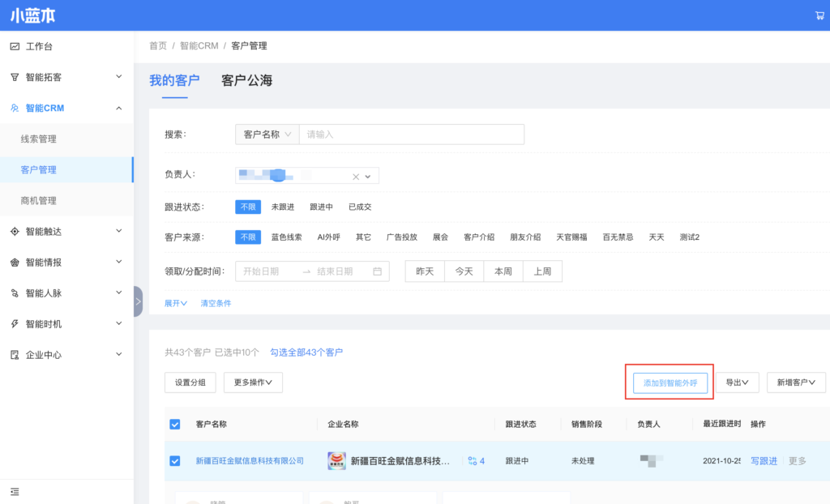This screenshot has width=830, height=504.
Task: Click the 企业中心 sidebar icon
Action: click(x=15, y=355)
